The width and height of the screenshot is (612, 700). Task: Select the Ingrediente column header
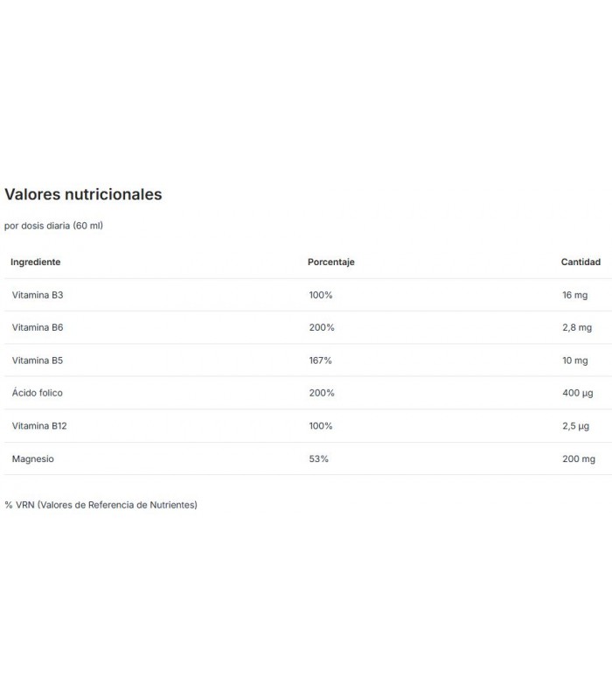(36, 262)
